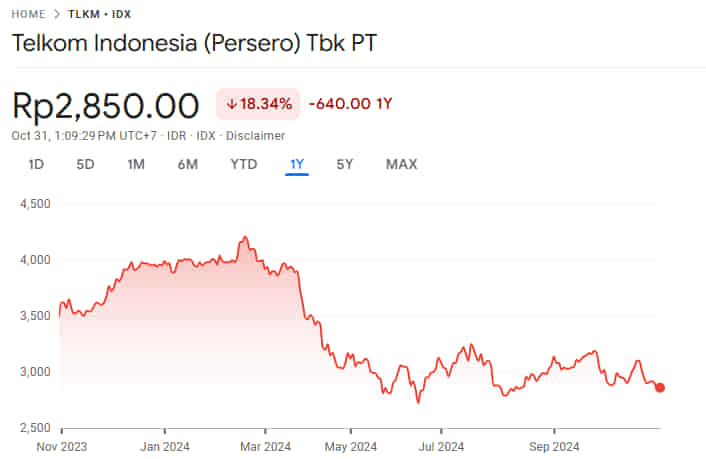This screenshot has width=706, height=459.
Task: Click the red down-arrow percent change badge
Action: click(x=258, y=104)
